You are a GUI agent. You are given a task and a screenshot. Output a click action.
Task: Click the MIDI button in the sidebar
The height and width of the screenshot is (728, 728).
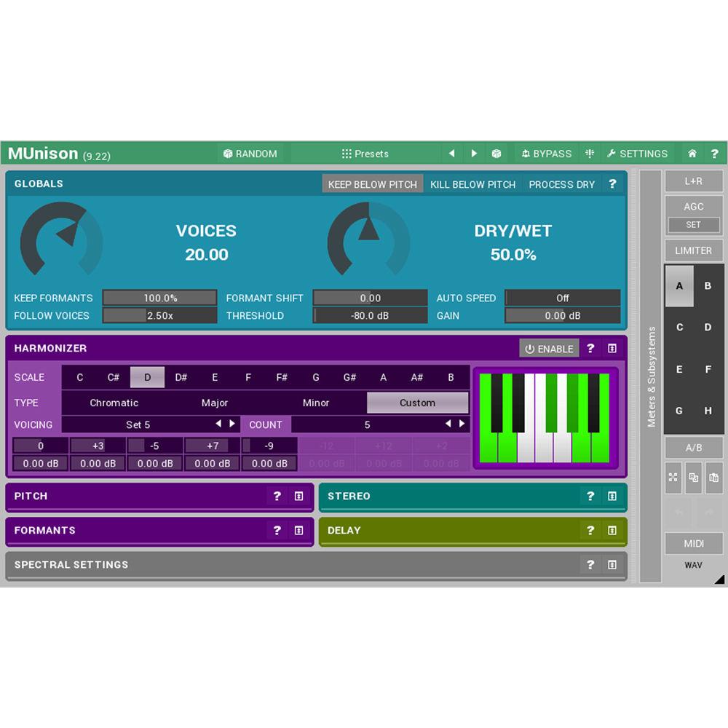point(694,544)
